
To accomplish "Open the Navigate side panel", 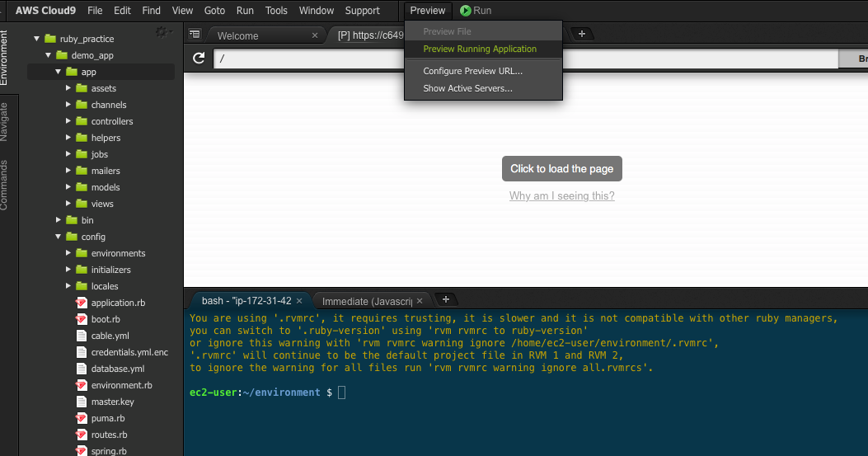I will [x=4, y=122].
